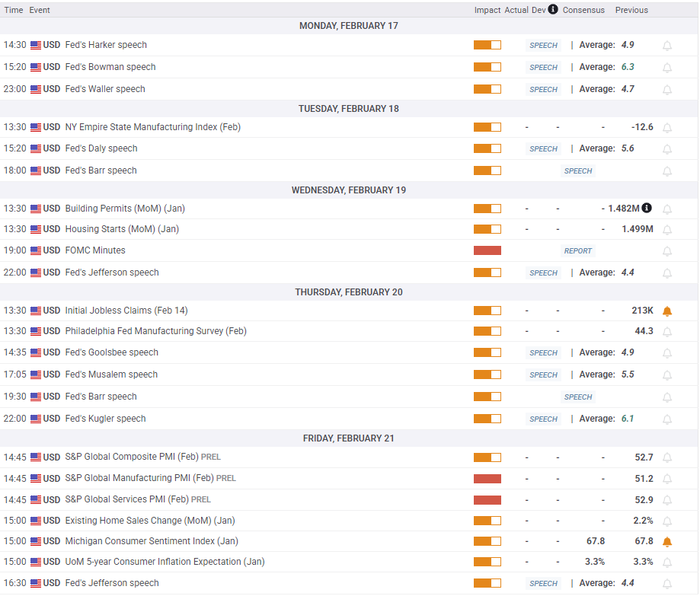The image size is (700, 596).
Task: Click info icon next to Building Permits 1.482M
Action: [647, 208]
